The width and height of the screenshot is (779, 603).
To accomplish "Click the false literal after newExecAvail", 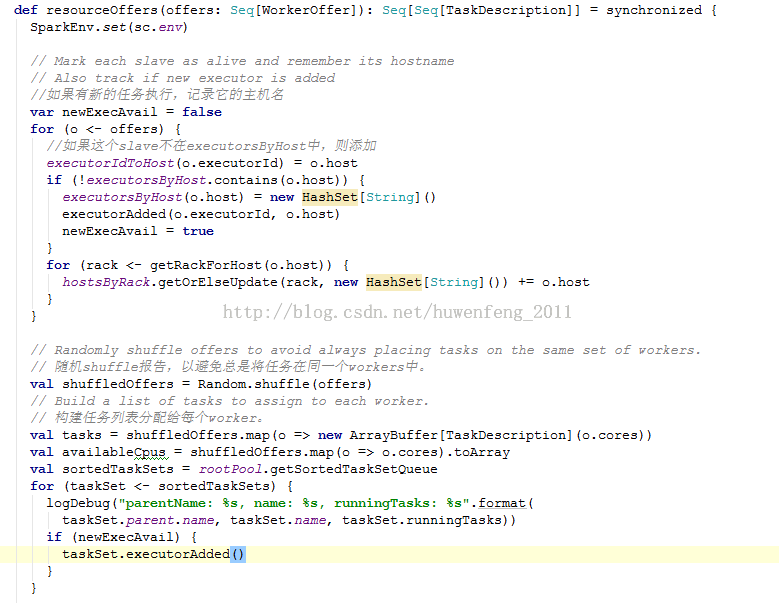I will tap(202, 112).
